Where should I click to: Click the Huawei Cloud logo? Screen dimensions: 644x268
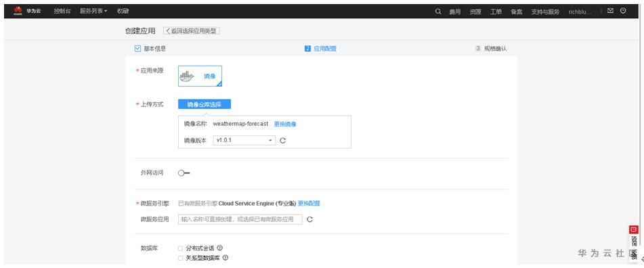27,11
